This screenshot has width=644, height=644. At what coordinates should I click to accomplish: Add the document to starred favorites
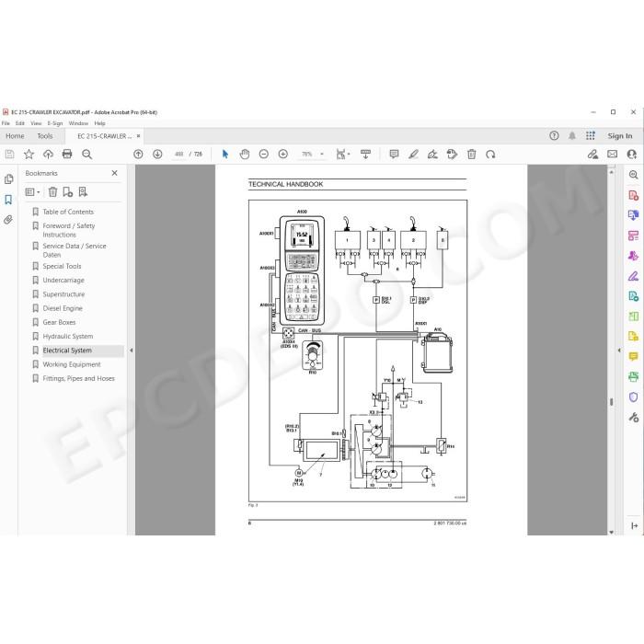pyautogui.click(x=29, y=155)
